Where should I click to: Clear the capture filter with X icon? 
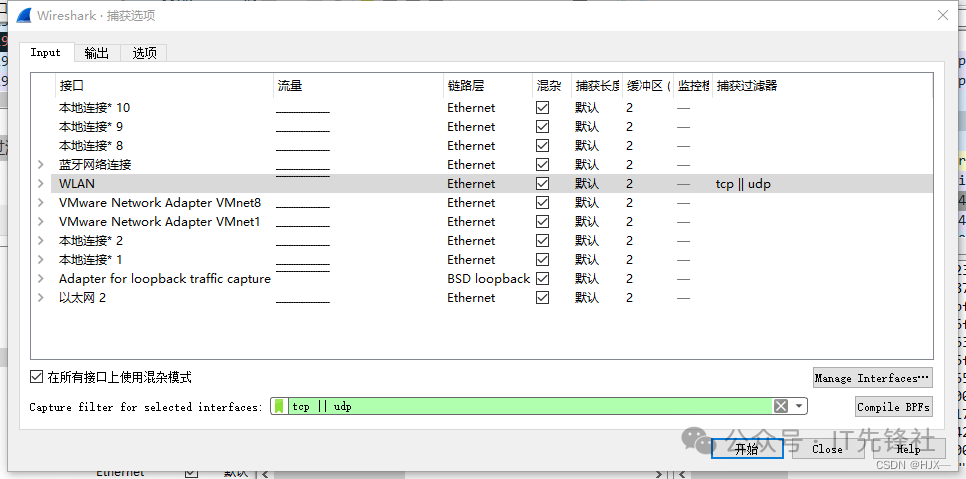(x=781, y=406)
